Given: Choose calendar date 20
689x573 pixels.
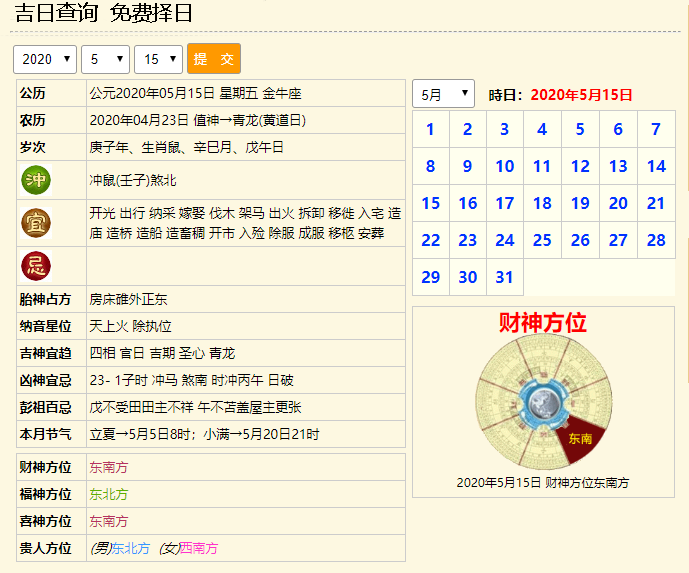Looking at the screenshot, I should (618, 203).
